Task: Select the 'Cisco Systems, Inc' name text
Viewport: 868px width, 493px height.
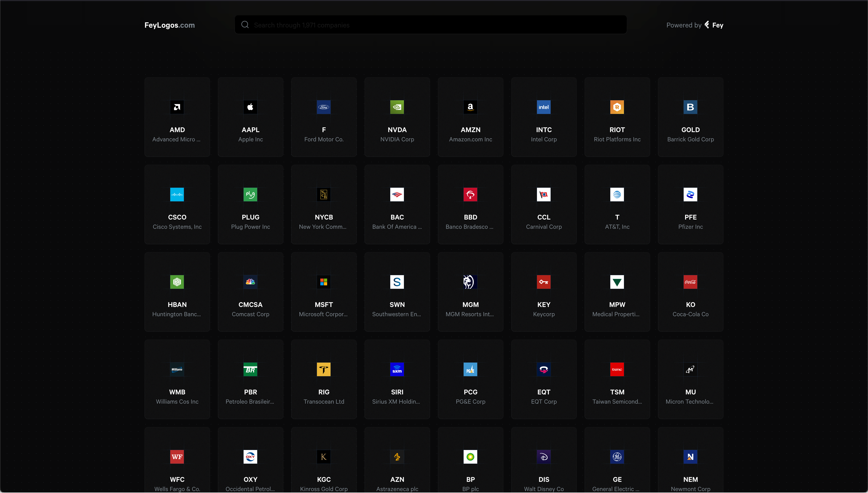Action: coord(177,227)
